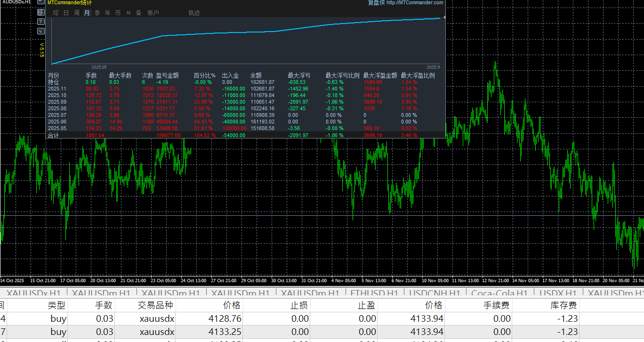Open help via the question mark icon
The height and width of the screenshot is (342, 644).
(41, 22)
